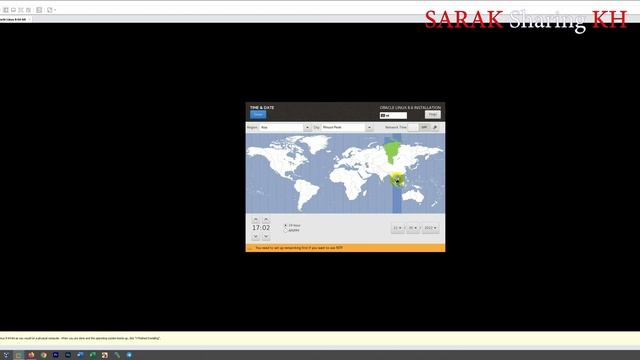Click the hour decrease down arrow
The image size is (640, 360).
(256, 236)
